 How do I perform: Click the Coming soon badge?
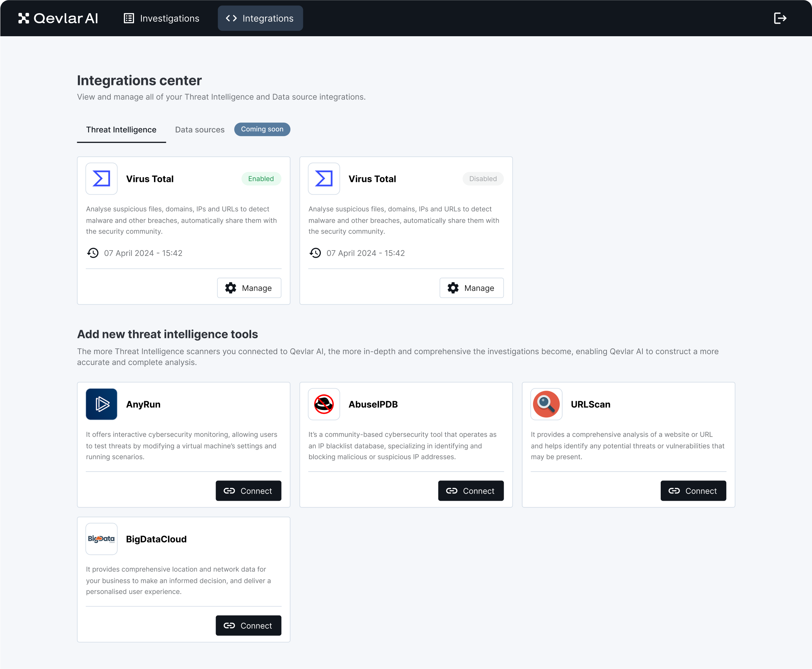(262, 129)
